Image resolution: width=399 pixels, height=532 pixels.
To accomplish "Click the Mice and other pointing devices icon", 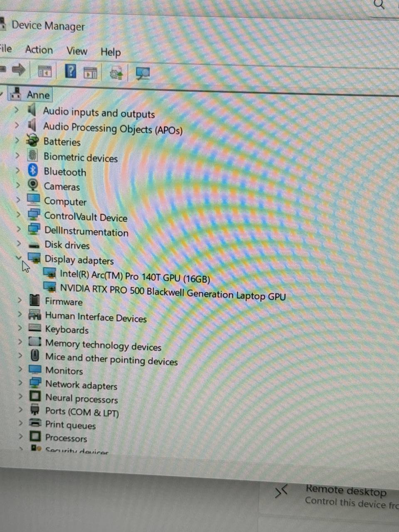I will [35, 356].
